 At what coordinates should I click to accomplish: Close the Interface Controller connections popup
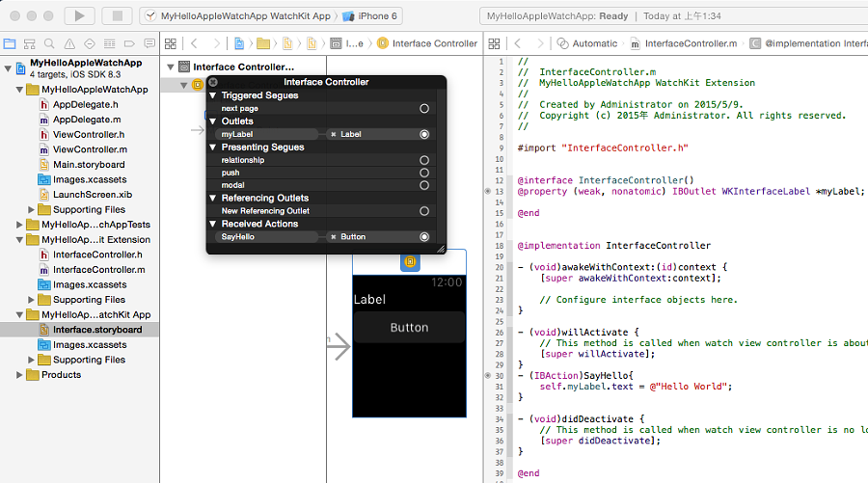tap(213, 82)
